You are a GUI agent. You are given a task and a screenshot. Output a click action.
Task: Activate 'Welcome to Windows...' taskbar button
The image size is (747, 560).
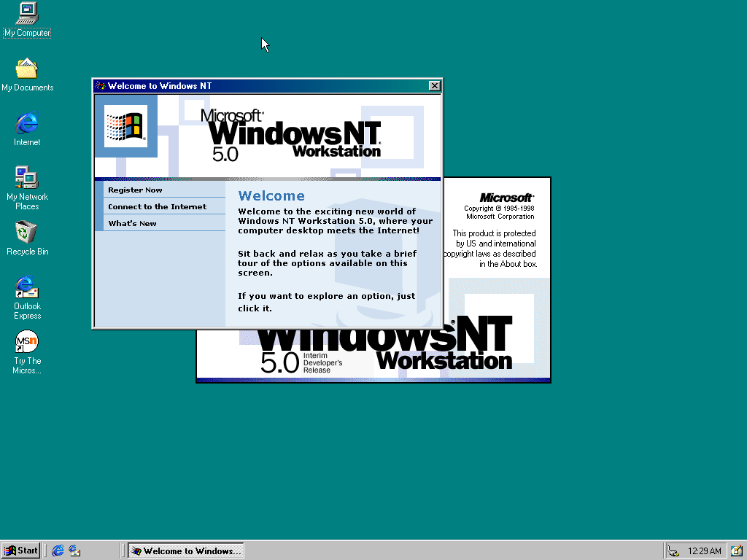click(x=186, y=551)
